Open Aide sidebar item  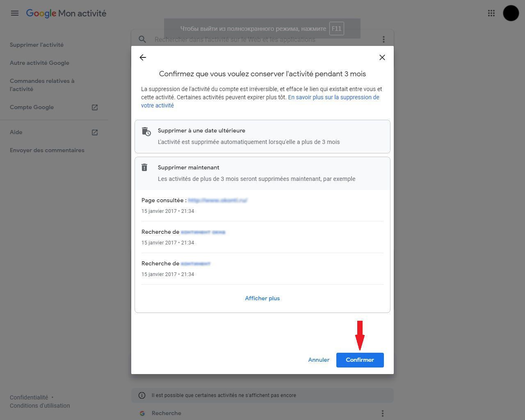16,132
